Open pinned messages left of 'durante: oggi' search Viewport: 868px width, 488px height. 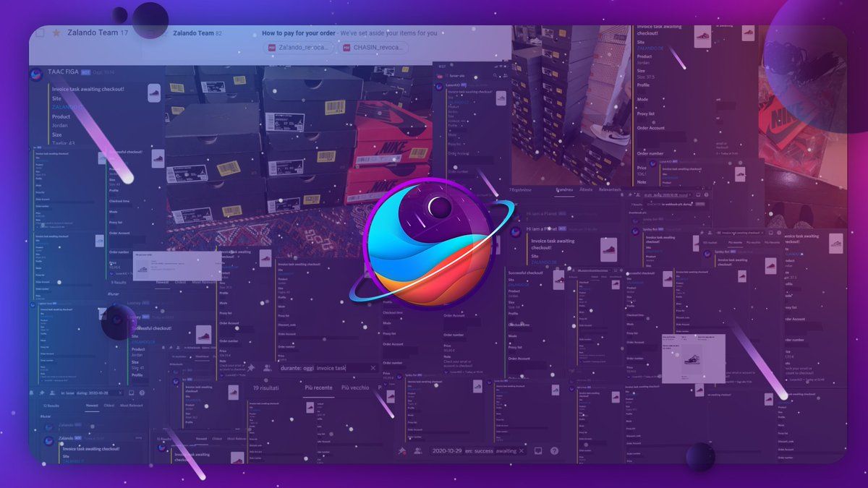pos(251,368)
